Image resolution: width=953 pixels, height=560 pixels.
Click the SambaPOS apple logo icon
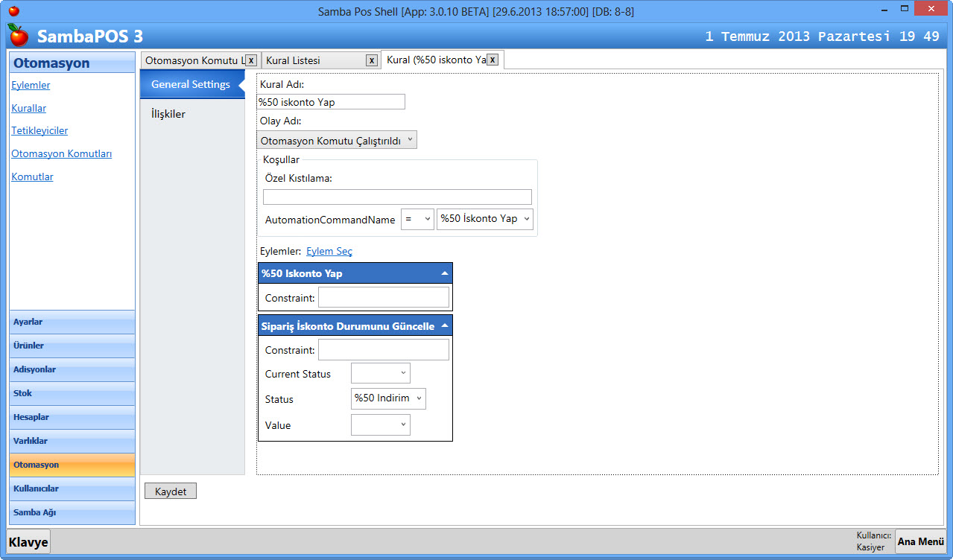coord(18,35)
